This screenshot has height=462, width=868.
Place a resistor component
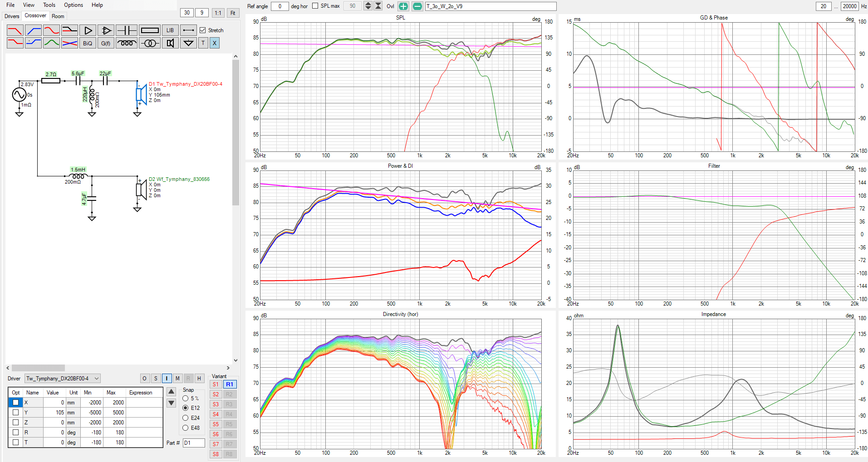point(150,30)
